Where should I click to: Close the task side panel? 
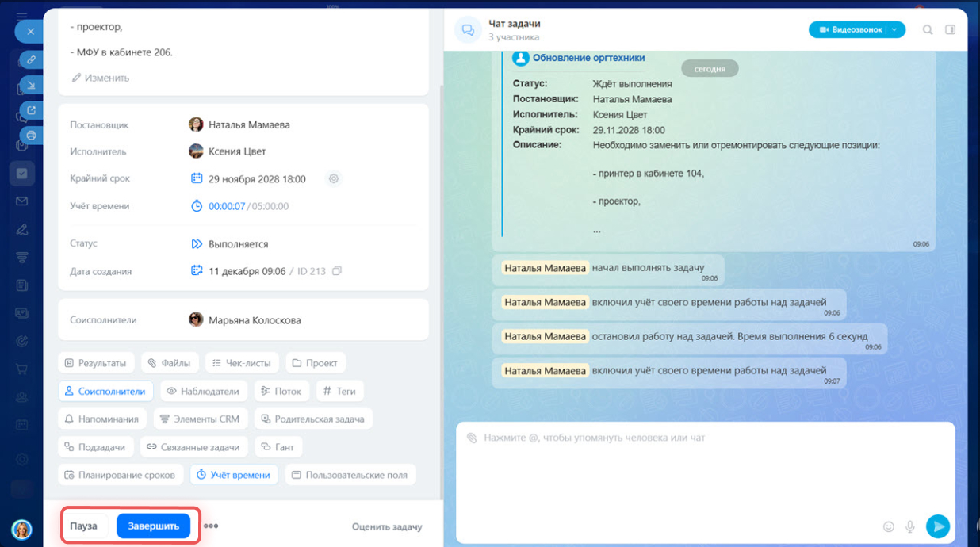(30, 32)
